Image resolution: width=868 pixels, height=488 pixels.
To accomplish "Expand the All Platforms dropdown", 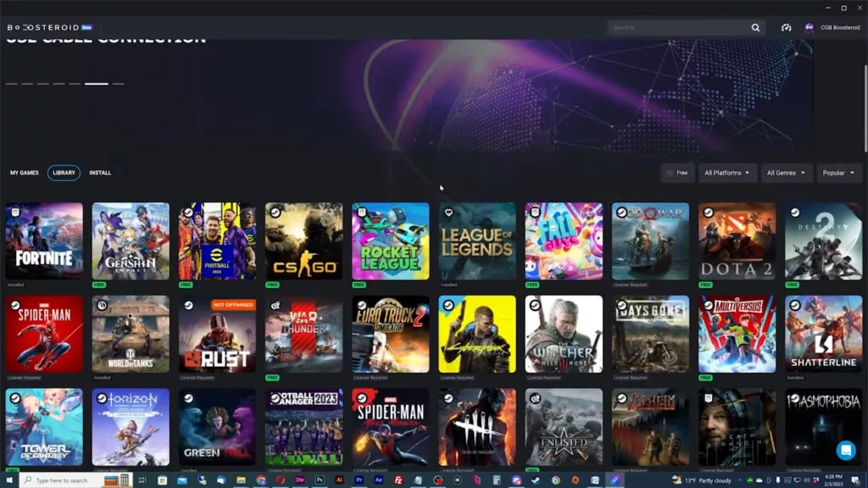I will tap(726, 173).
